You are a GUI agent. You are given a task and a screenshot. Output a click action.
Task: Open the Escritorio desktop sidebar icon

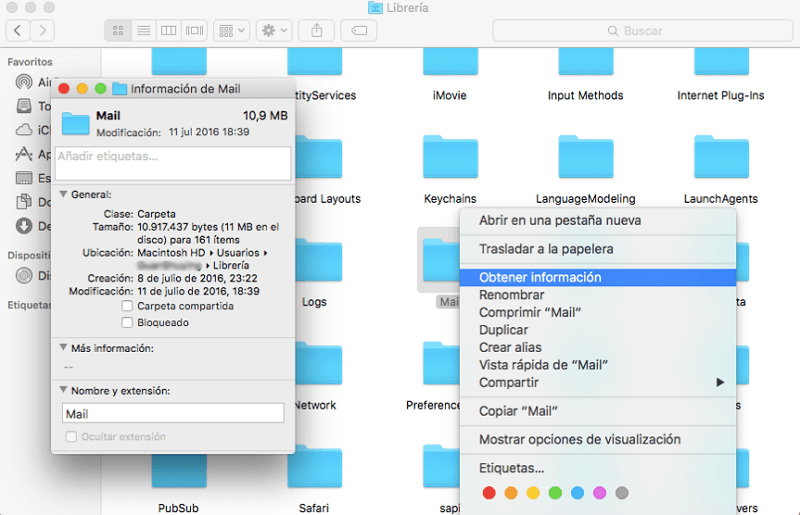pos(24,178)
